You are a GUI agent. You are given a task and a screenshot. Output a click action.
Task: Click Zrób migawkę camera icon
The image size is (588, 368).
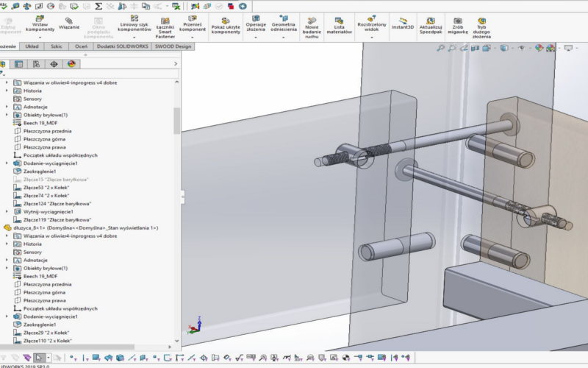pos(458,21)
